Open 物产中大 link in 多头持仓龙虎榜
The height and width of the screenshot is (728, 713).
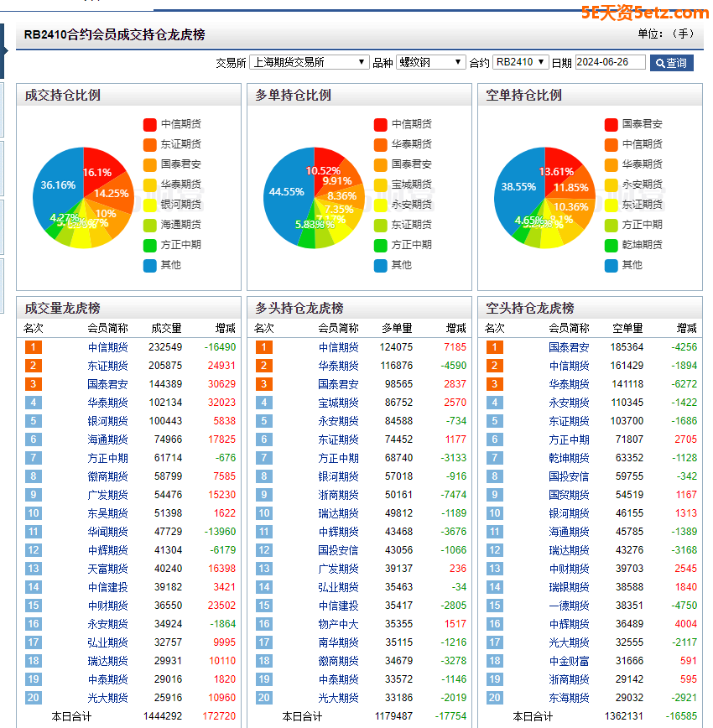338,624
